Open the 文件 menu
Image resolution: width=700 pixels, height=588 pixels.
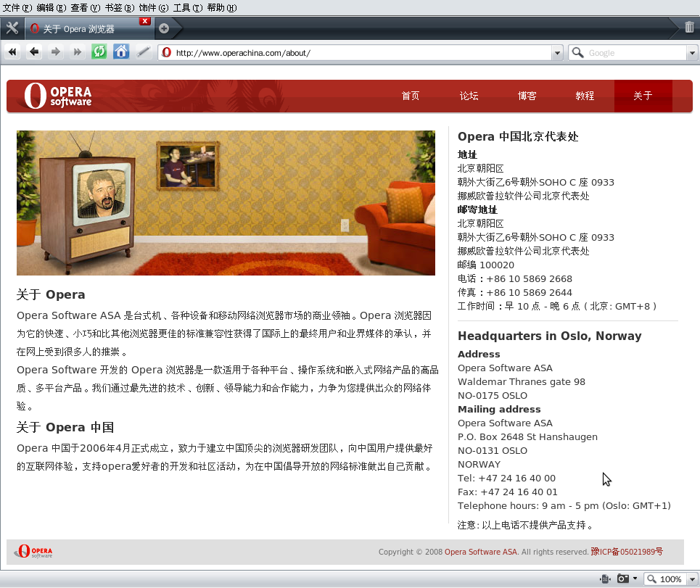pos(17,7)
